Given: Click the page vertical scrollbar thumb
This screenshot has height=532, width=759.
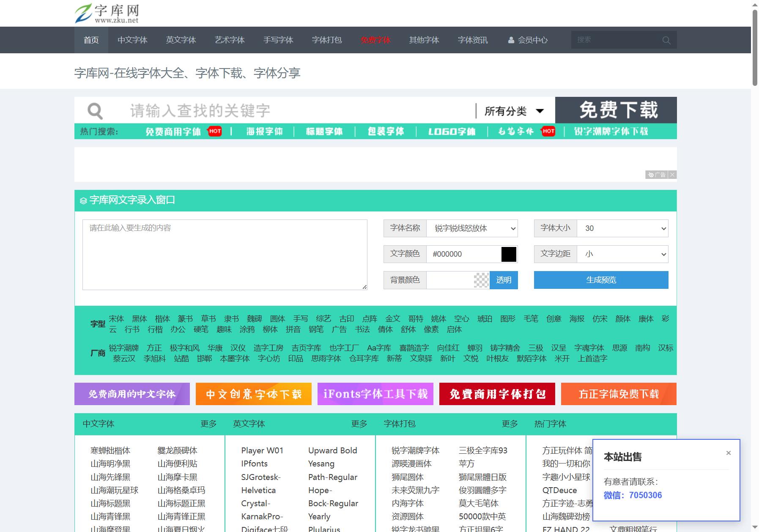Looking at the screenshot, I should pyautogui.click(x=755, y=47).
